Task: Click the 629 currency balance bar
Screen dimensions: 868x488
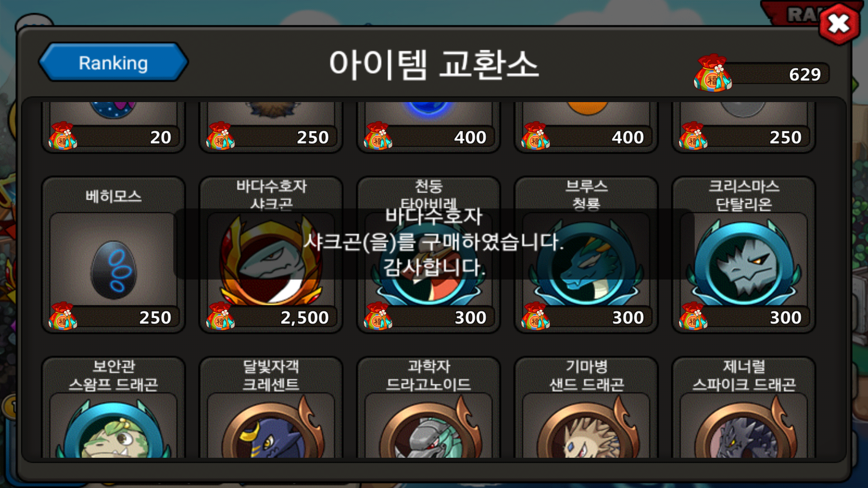Action: [x=775, y=74]
